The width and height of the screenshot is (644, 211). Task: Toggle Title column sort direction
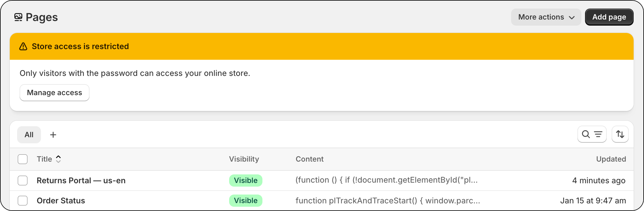coord(58,159)
